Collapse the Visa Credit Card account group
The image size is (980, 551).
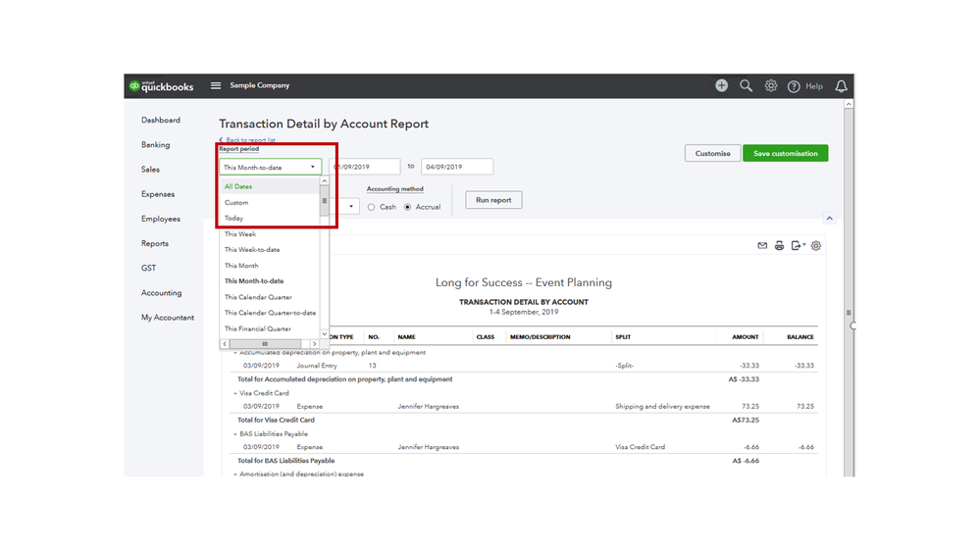point(235,393)
